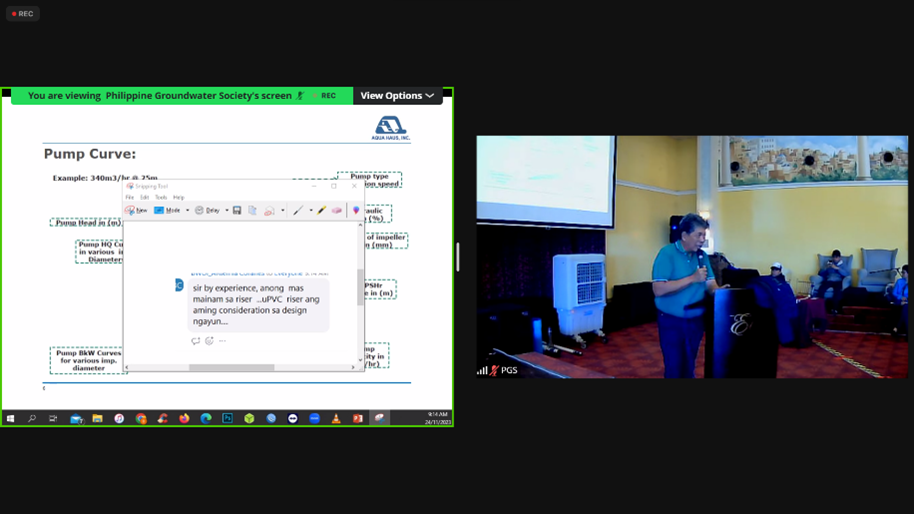The height and width of the screenshot is (514, 914).
Task: Expand the Delay dropdown arrow
Action: tap(227, 211)
